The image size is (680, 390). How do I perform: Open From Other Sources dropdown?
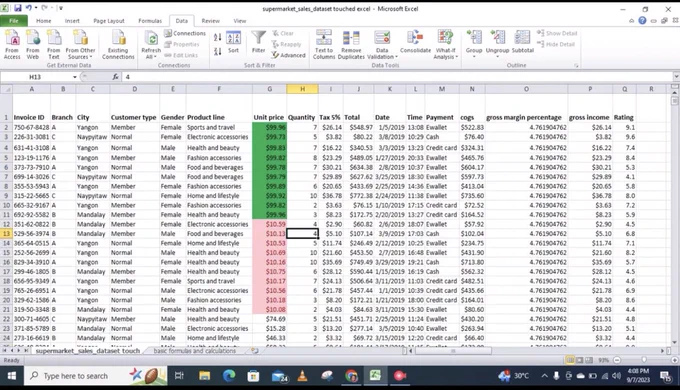click(80, 44)
